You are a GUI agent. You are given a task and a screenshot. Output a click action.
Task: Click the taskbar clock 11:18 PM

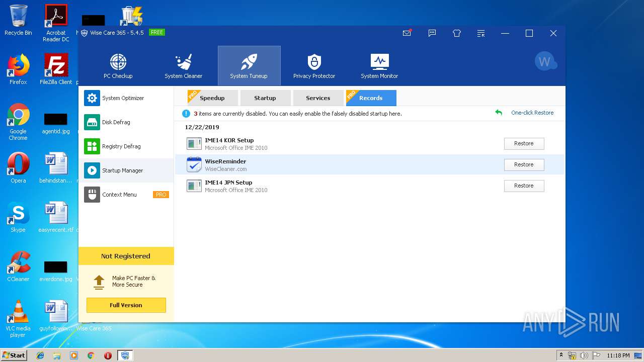point(618,355)
